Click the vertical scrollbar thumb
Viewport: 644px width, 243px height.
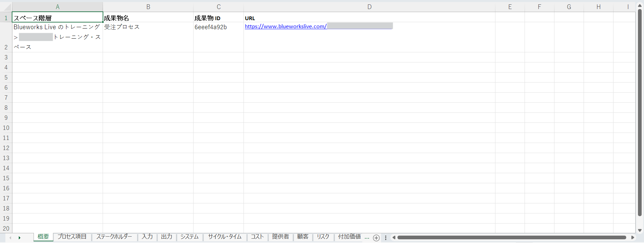[640, 112]
